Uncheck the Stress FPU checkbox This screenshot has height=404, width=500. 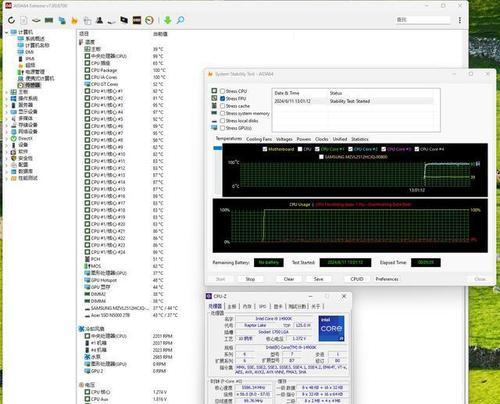[x=222, y=98]
